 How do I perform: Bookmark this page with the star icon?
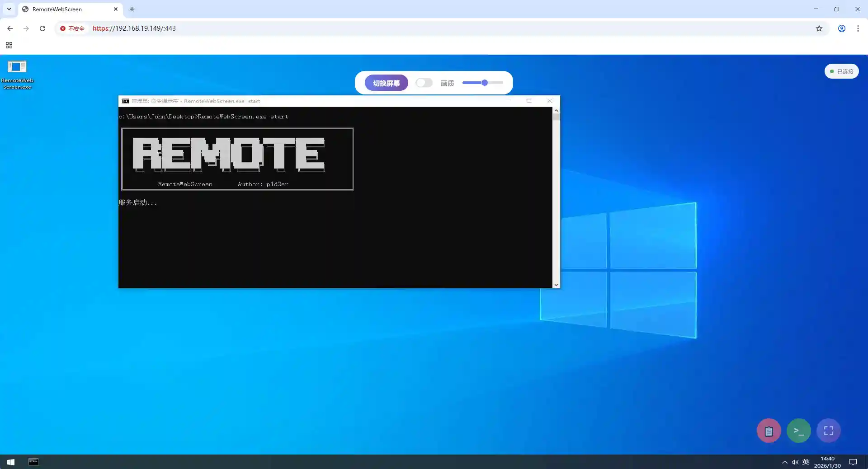pyautogui.click(x=819, y=28)
